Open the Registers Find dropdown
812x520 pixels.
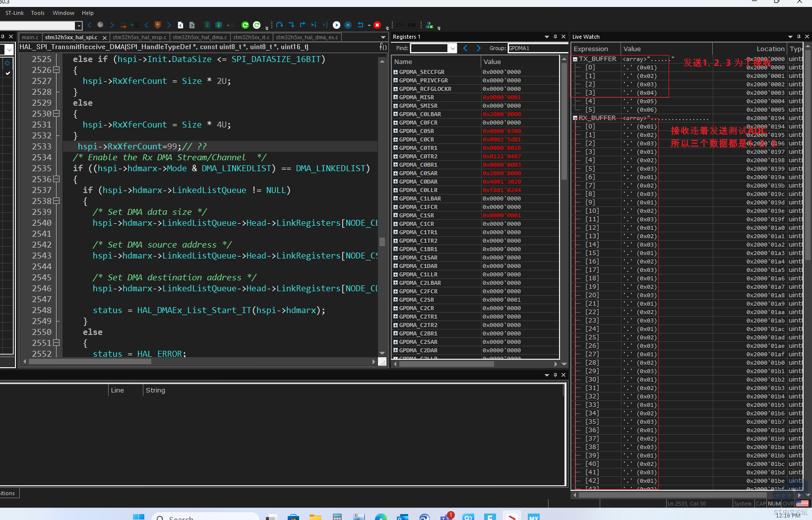pos(452,48)
